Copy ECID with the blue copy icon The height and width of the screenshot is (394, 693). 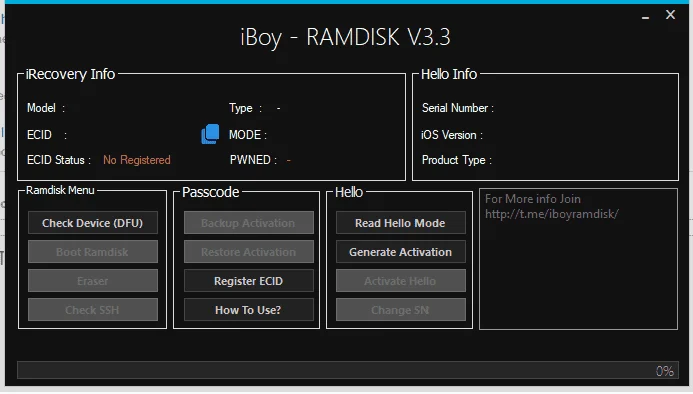coord(210,134)
